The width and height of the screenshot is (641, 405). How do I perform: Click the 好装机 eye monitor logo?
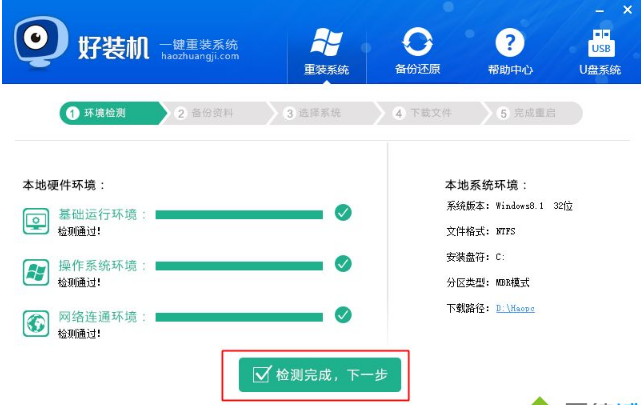tap(40, 42)
